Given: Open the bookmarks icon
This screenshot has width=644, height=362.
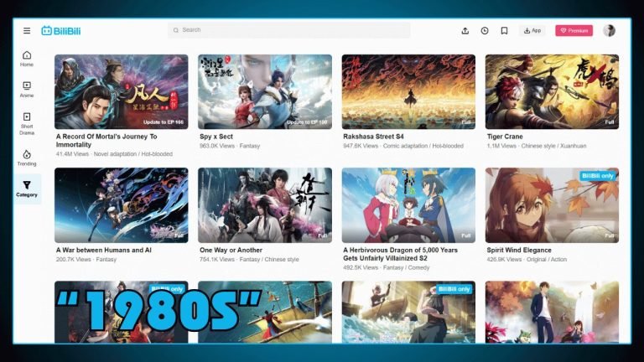Looking at the screenshot, I should (x=504, y=30).
